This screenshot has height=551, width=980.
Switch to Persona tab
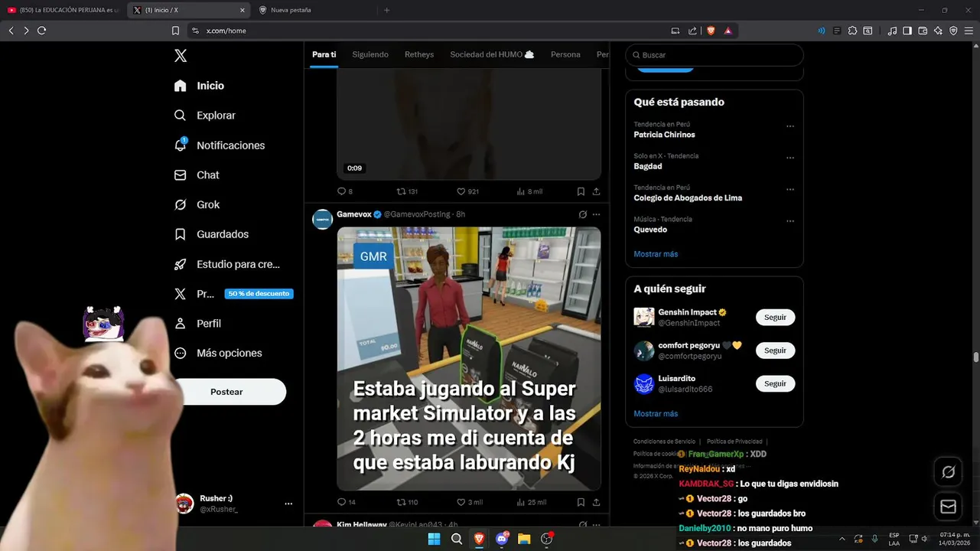(565, 54)
